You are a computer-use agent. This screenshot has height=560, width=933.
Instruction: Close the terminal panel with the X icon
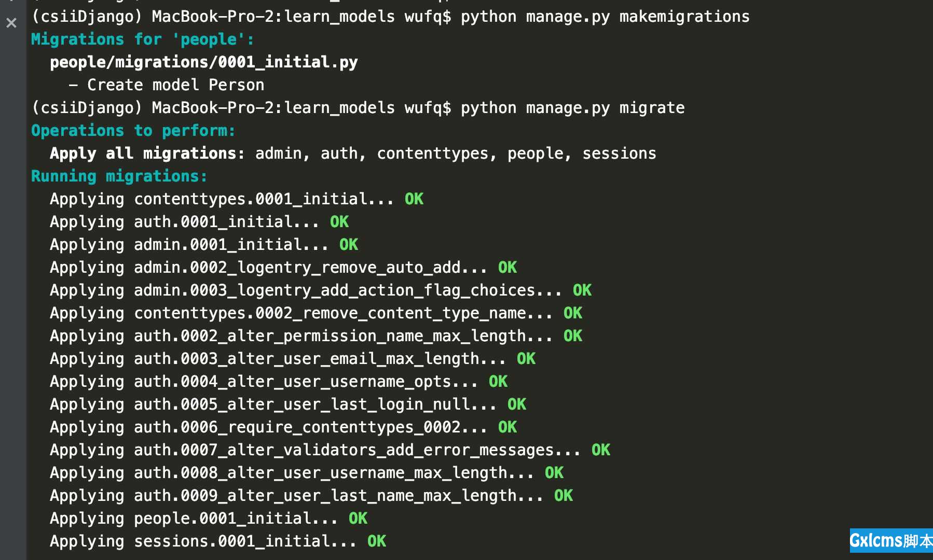point(11,23)
